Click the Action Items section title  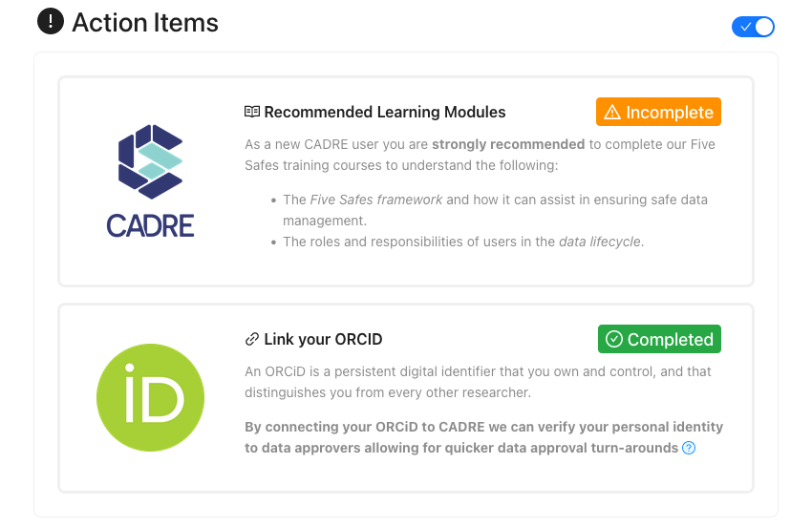pyautogui.click(x=145, y=23)
